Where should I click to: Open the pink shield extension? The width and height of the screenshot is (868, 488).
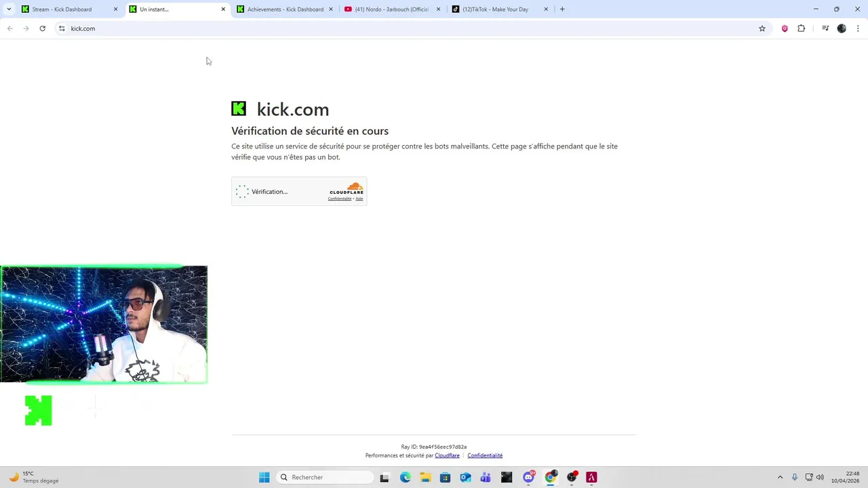(785, 28)
